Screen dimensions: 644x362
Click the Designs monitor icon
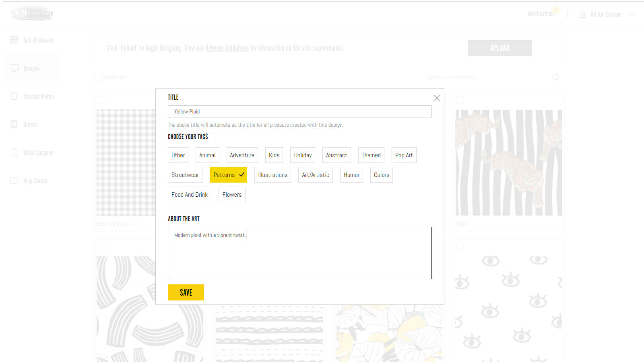coord(14,68)
